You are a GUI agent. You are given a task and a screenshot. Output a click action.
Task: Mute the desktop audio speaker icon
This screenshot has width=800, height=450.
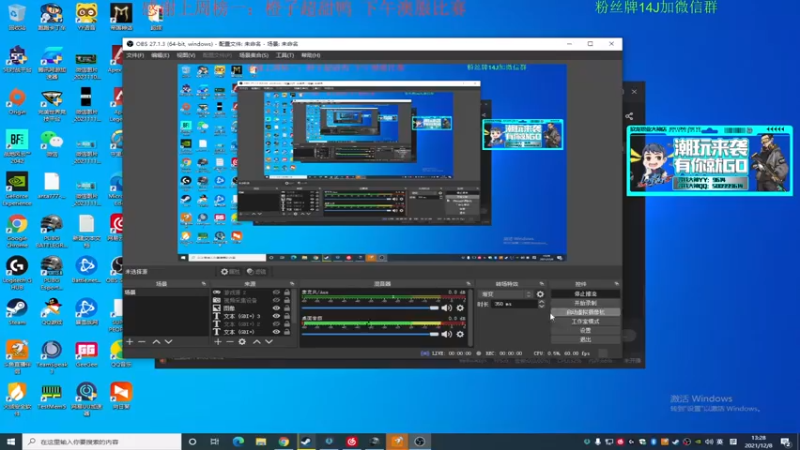pos(446,334)
